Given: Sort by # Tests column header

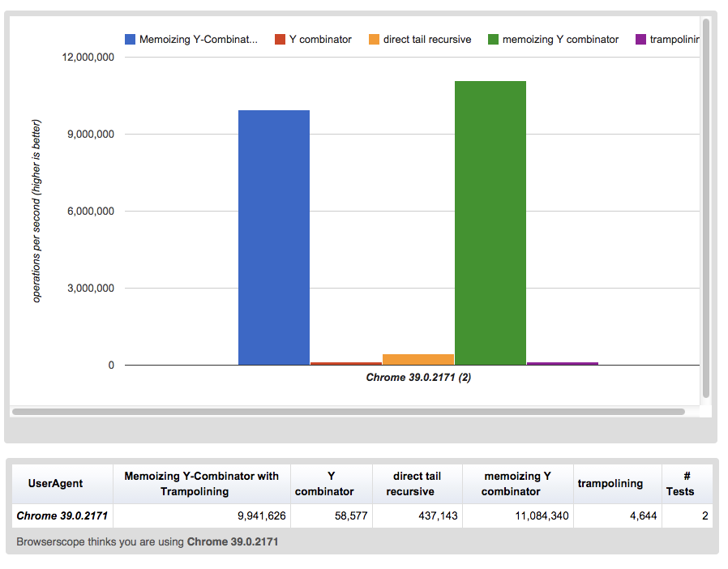Looking at the screenshot, I should click(x=687, y=484).
